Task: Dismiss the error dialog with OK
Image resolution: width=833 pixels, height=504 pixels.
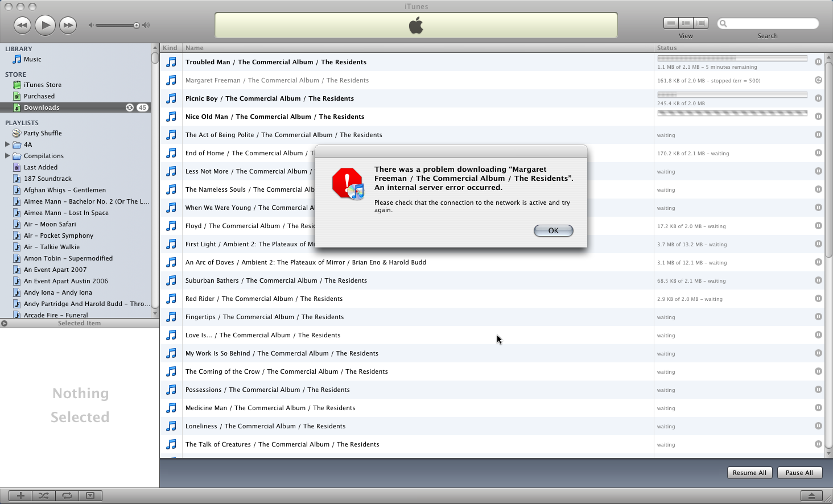Action: coord(553,230)
